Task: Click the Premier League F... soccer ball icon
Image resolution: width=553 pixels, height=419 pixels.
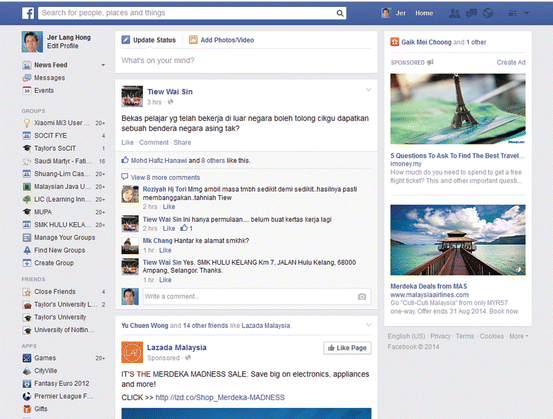Action: [27, 396]
